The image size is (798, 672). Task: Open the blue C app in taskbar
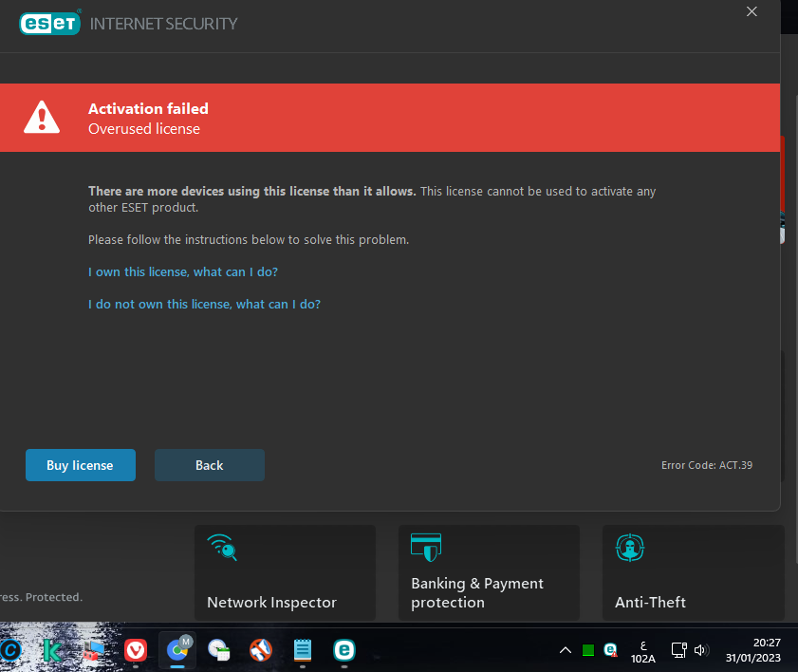(x=10, y=650)
